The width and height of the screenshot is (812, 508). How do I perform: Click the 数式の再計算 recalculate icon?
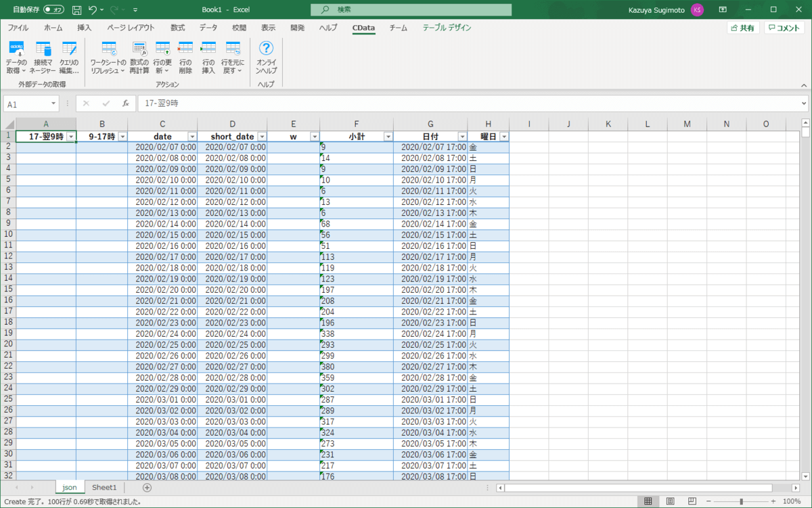139,49
